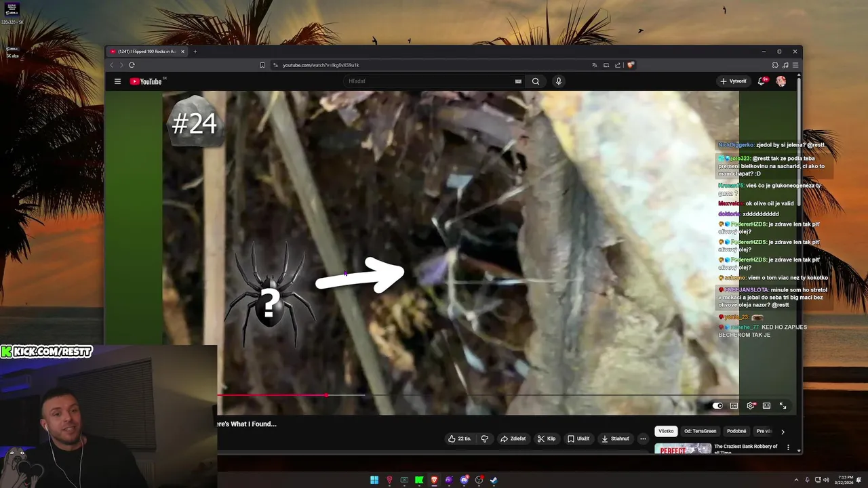
Task: Click the Vytvoriť create button
Action: click(733, 81)
